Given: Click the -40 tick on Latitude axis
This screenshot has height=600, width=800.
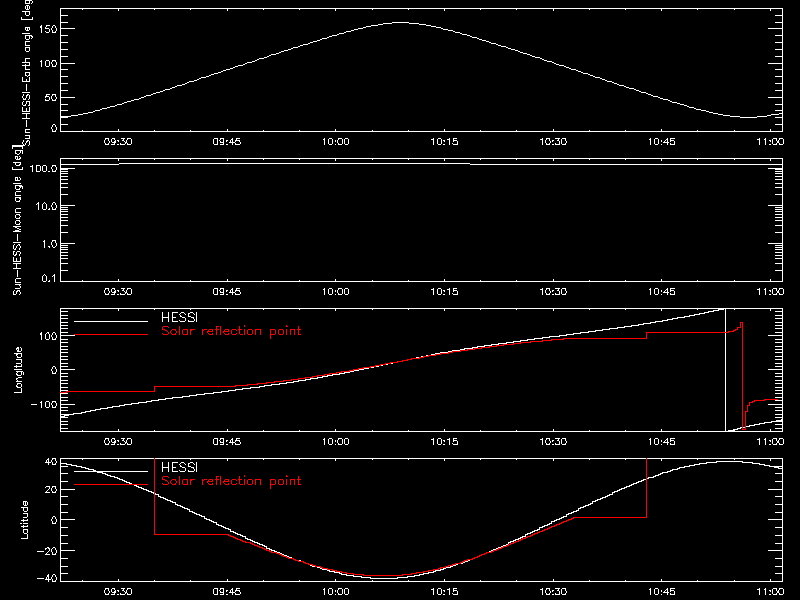Looking at the screenshot, I should click(48, 578).
